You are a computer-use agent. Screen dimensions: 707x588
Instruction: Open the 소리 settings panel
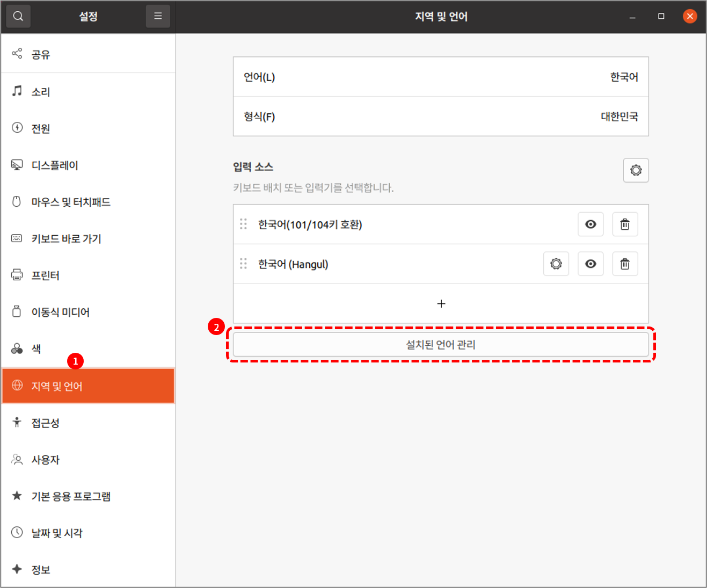click(88, 91)
